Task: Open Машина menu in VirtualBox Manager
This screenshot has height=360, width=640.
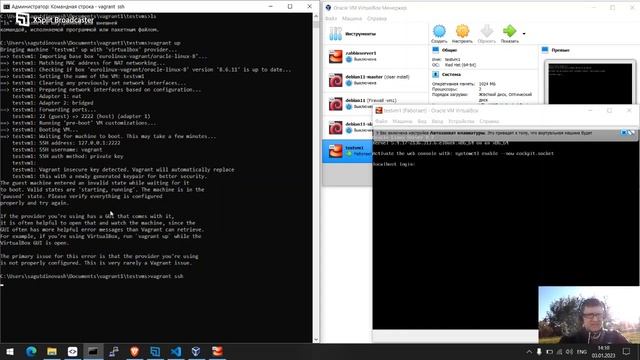Action: [x=352, y=18]
